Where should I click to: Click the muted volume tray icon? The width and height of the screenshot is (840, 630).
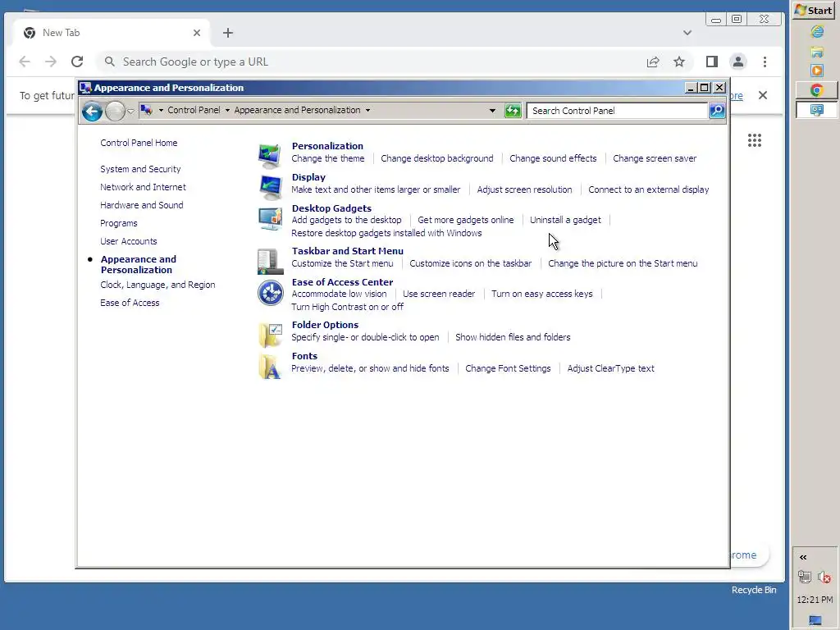pyautogui.click(x=824, y=577)
